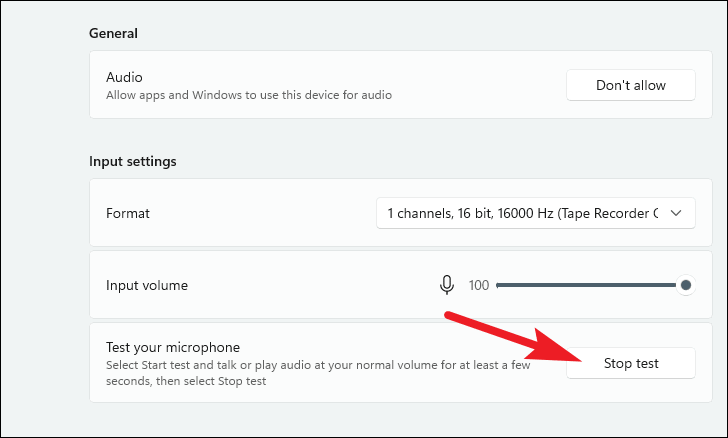Open the Format dropdown showing 1 channels, 16 bit
This screenshot has width=728, height=438.
click(522, 213)
